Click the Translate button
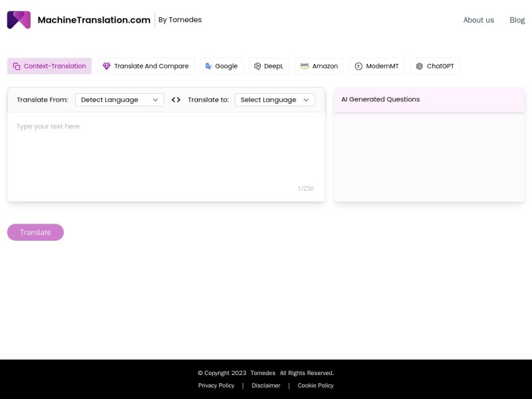This screenshot has width=532, height=399. point(36,232)
